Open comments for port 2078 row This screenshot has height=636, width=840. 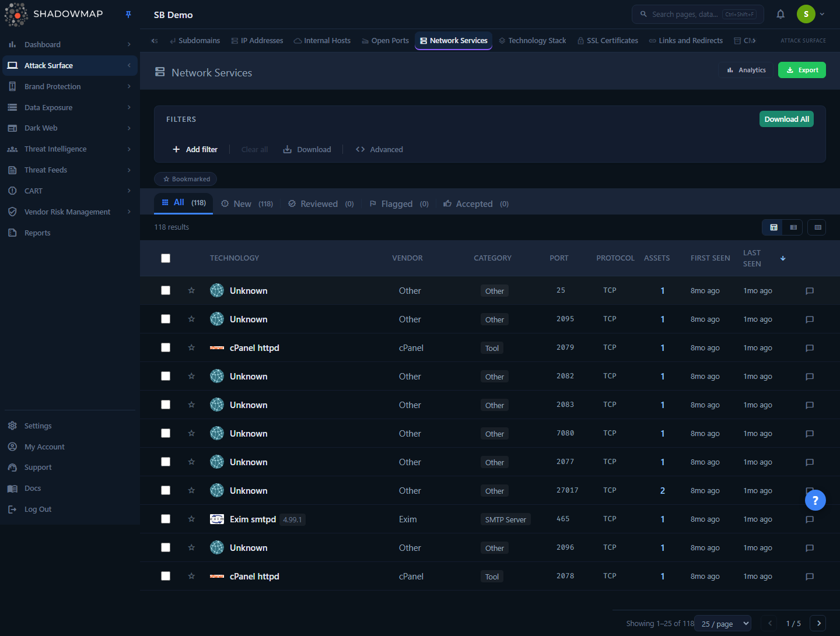pos(810,577)
